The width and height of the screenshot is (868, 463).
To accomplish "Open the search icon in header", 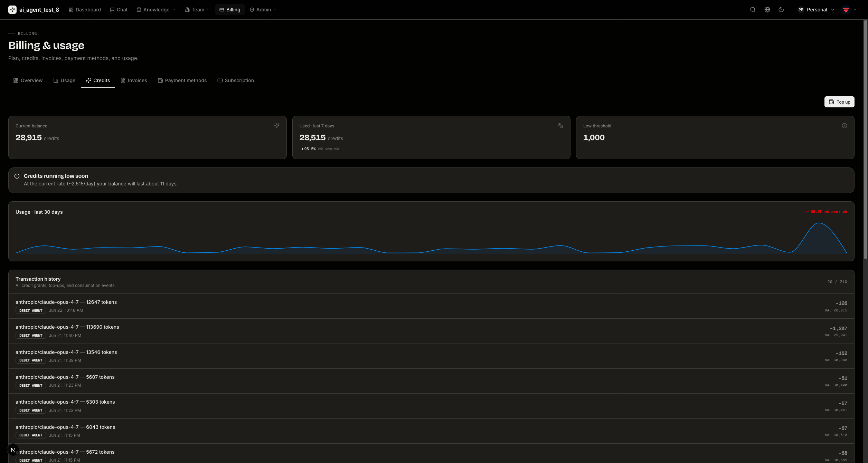I will [753, 10].
